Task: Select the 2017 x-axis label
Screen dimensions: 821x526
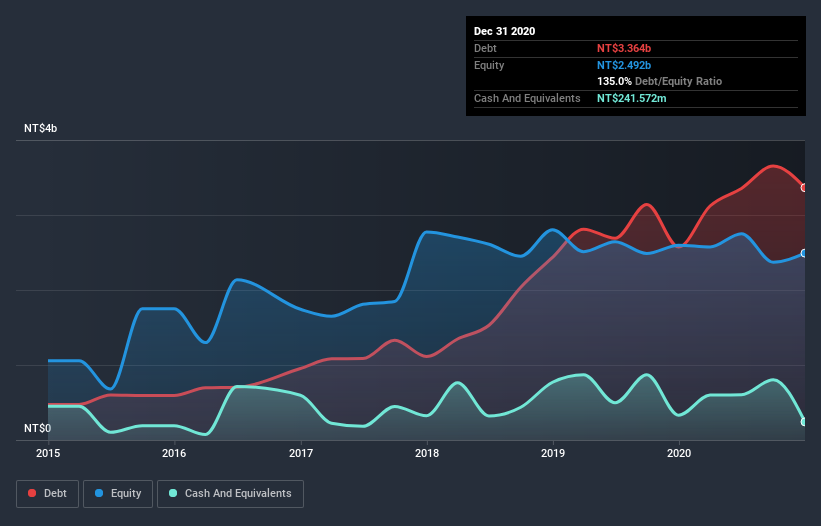Action: [301, 453]
